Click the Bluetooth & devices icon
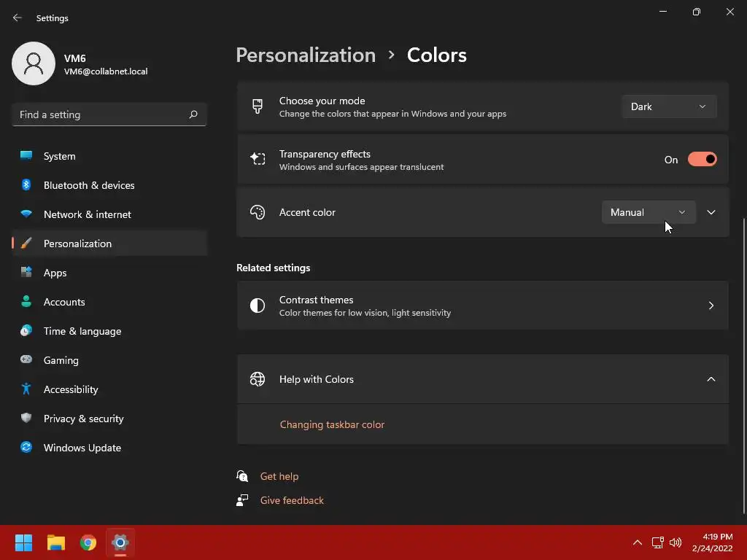 pos(26,185)
